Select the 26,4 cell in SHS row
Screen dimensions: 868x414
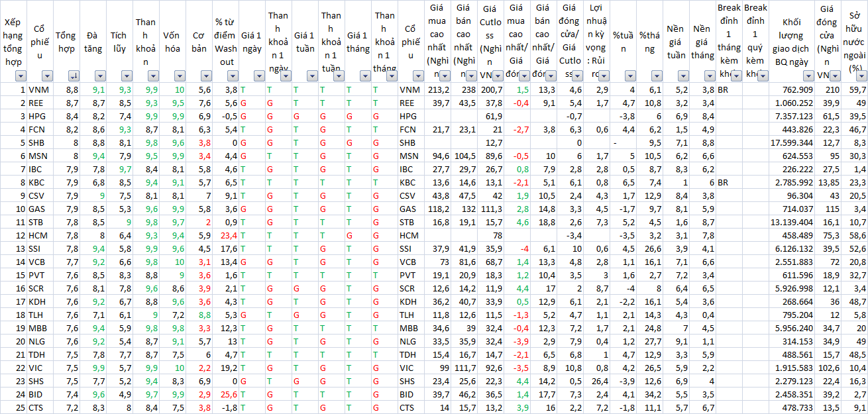[597, 381]
